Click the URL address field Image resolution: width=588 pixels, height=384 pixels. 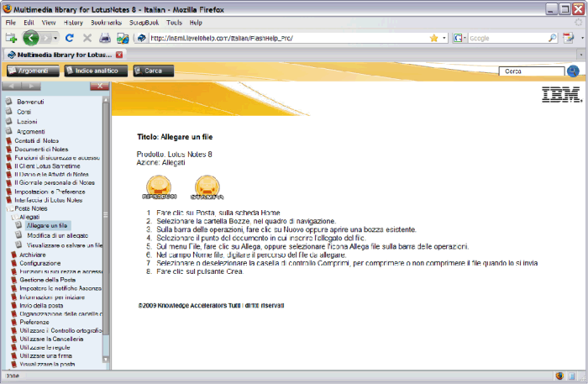(289, 38)
